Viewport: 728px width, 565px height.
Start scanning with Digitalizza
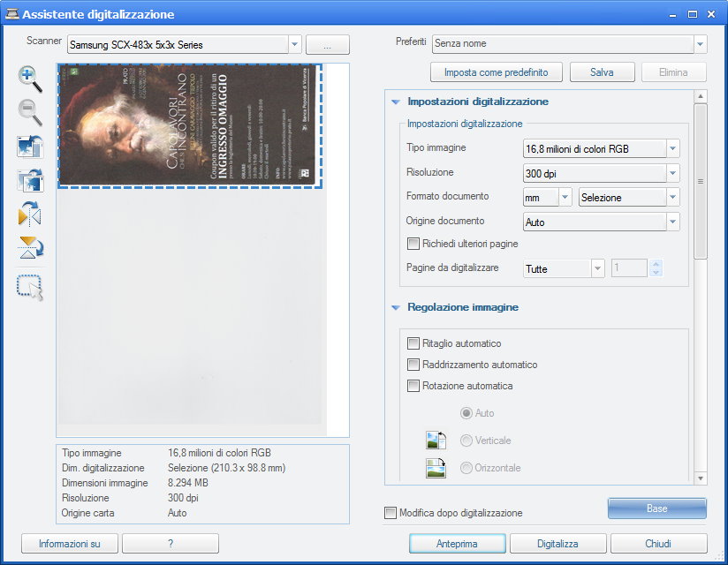coord(558,543)
